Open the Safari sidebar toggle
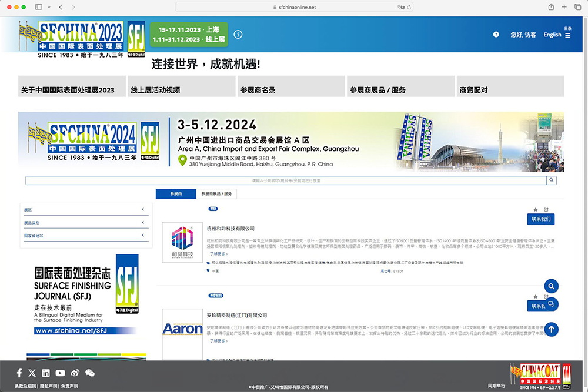 tap(38, 7)
